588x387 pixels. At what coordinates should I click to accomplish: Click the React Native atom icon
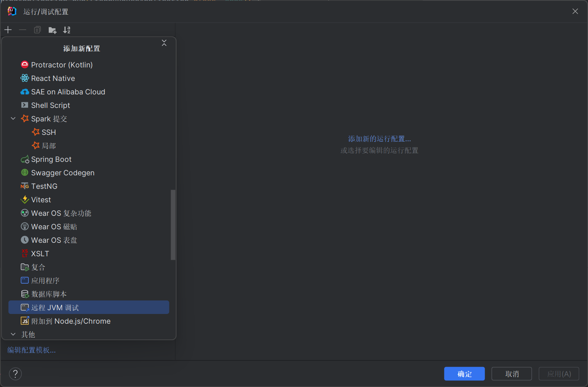[x=25, y=78]
